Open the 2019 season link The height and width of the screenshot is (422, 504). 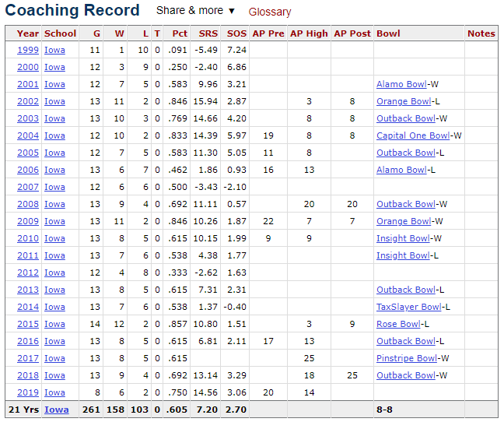28,392
